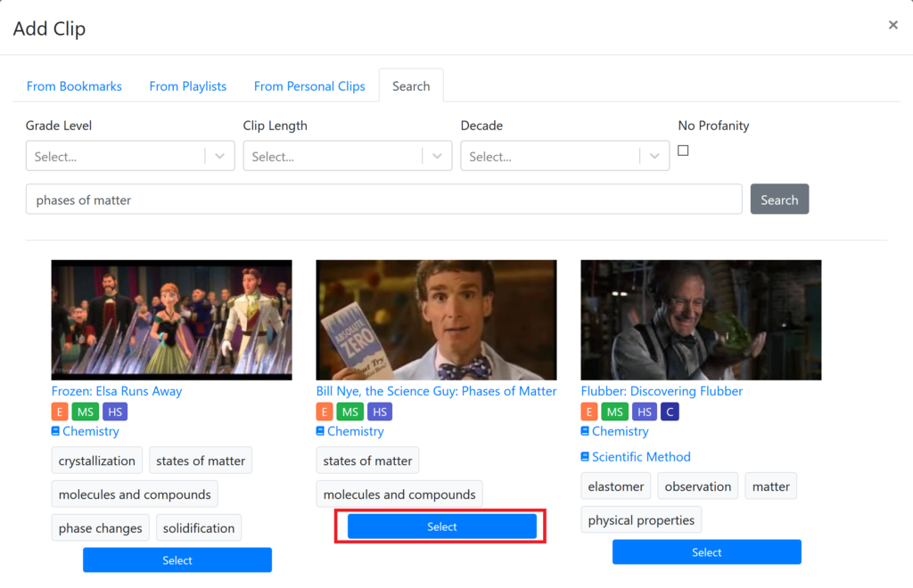This screenshot has height=588, width=913.
Task: Select the Frozen: Elsa Runs Away clip
Action: click(177, 560)
